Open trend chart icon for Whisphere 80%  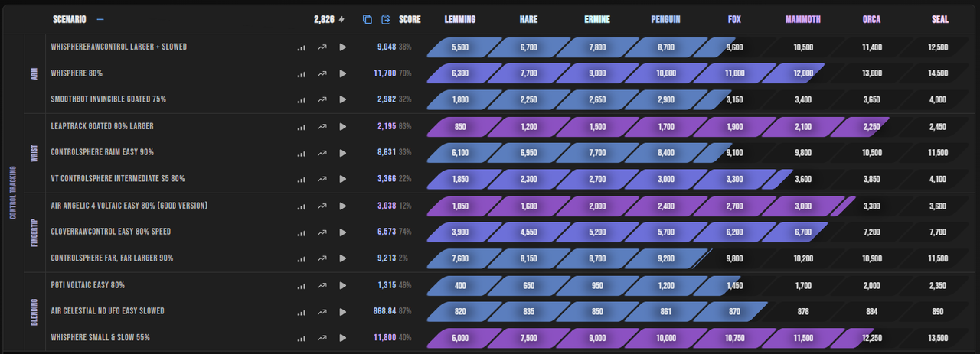[x=322, y=73]
